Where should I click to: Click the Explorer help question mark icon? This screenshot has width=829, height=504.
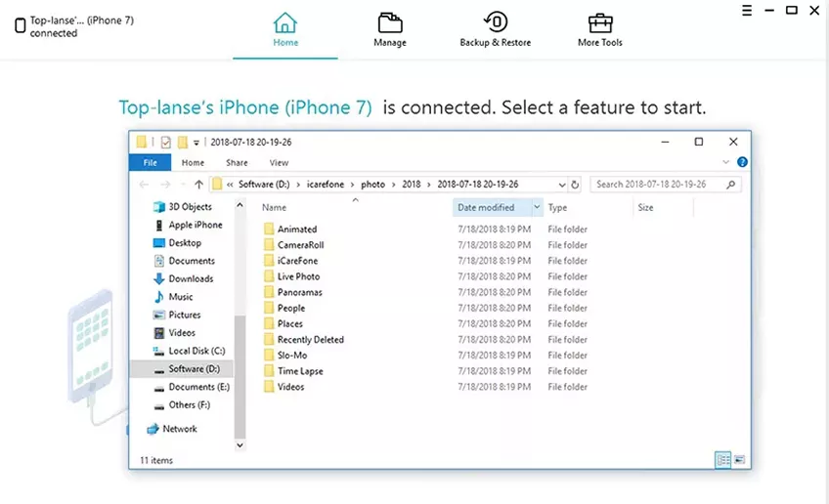(x=742, y=162)
